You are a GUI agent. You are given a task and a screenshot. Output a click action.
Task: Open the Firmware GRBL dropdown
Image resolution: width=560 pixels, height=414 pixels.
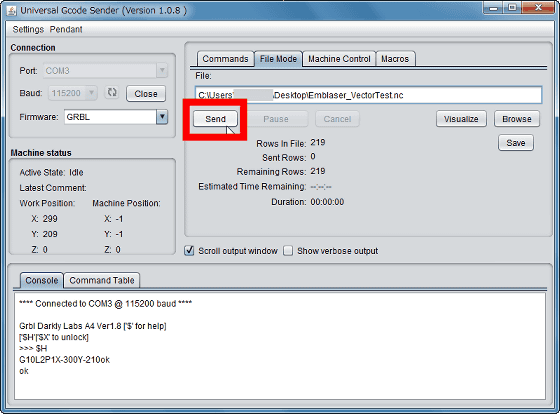162,117
